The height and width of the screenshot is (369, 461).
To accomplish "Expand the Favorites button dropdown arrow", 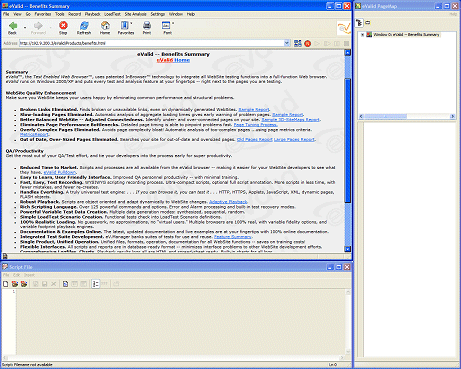I will point(131,23).
